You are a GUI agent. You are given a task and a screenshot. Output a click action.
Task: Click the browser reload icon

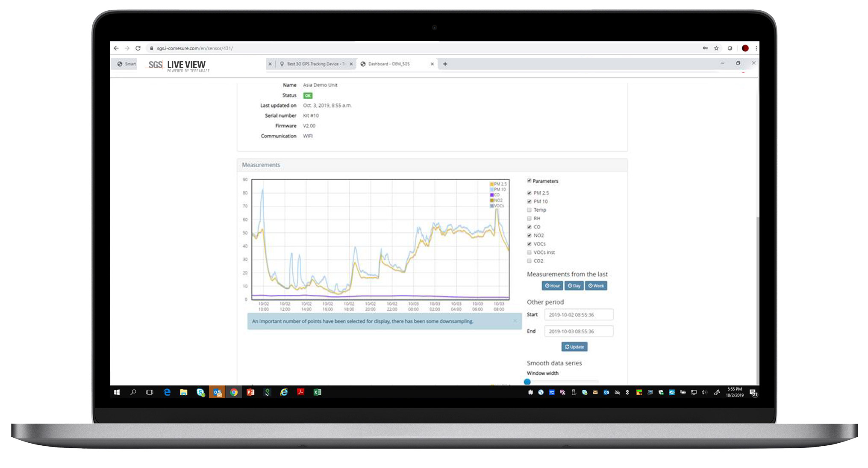pyautogui.click(x=138, y=48)
